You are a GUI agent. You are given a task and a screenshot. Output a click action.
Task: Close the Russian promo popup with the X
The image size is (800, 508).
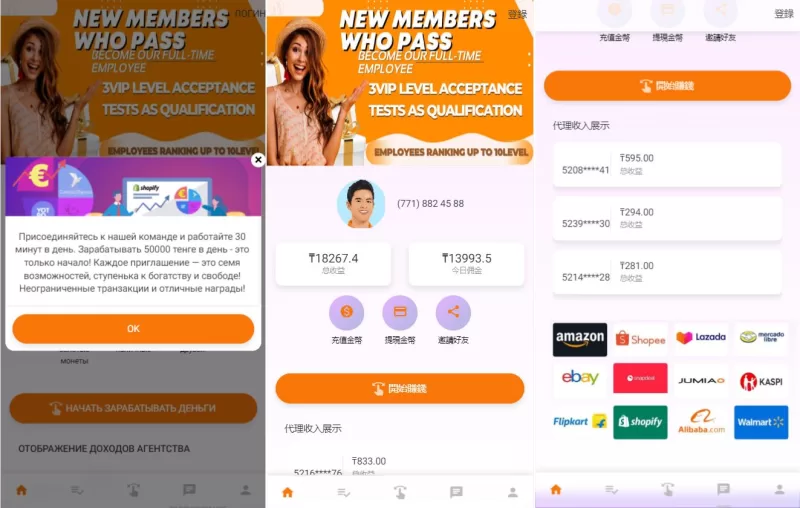point(258,160)
